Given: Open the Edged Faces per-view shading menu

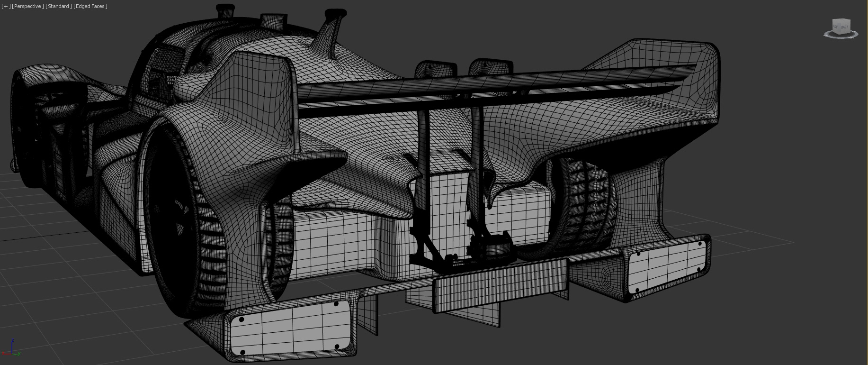Looking at the screenshot, I should coord(90,6).
